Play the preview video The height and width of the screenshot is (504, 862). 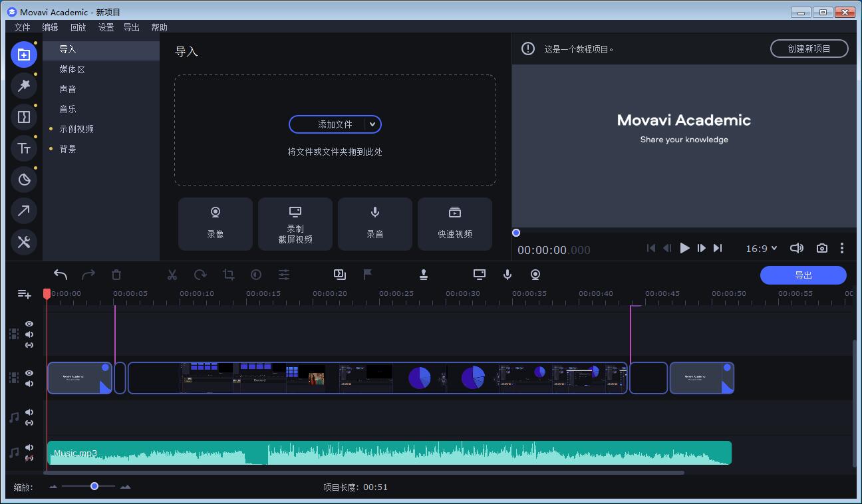[x=684, y=248]
